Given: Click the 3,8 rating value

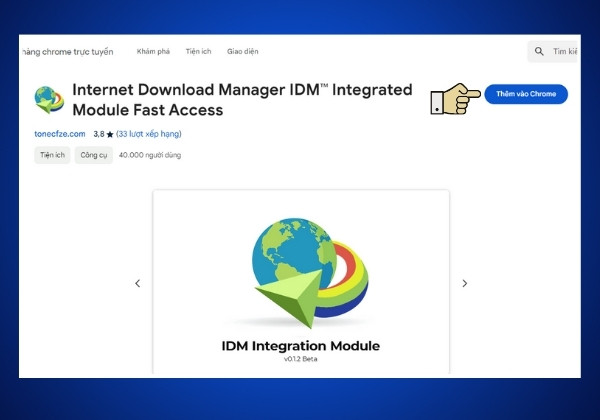Looking at the screenshot, I should tap(99, 134).
